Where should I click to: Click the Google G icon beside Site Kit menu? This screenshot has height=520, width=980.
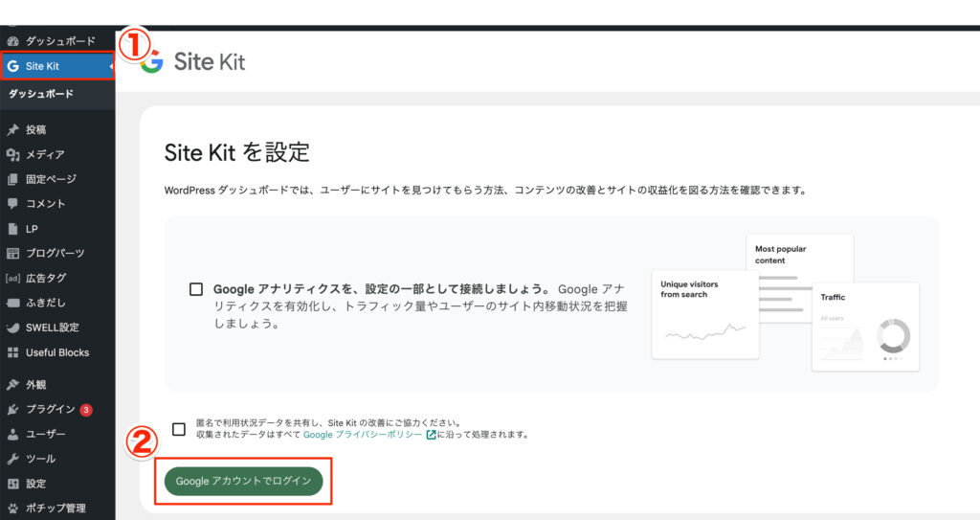12,66
